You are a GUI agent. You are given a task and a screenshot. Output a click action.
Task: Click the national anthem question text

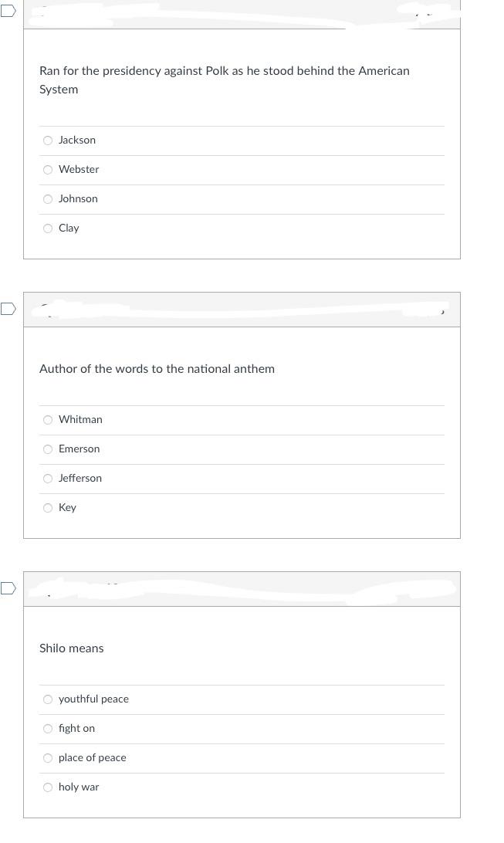click(157, 369)
